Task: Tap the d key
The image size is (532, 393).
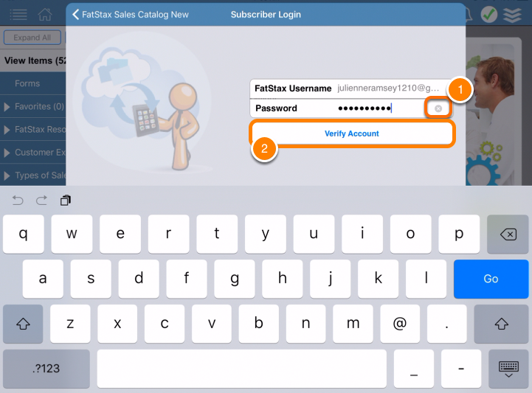Action: (139, 279)
